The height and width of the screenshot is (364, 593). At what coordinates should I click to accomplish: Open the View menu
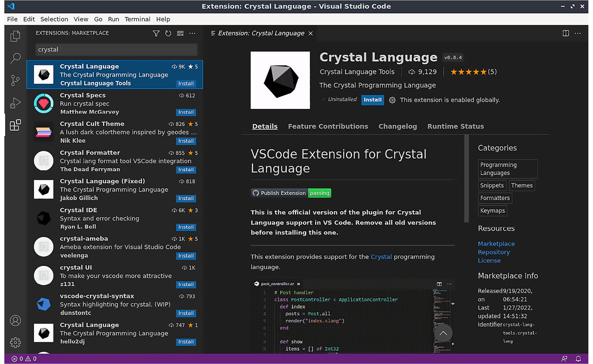(81, 19)
